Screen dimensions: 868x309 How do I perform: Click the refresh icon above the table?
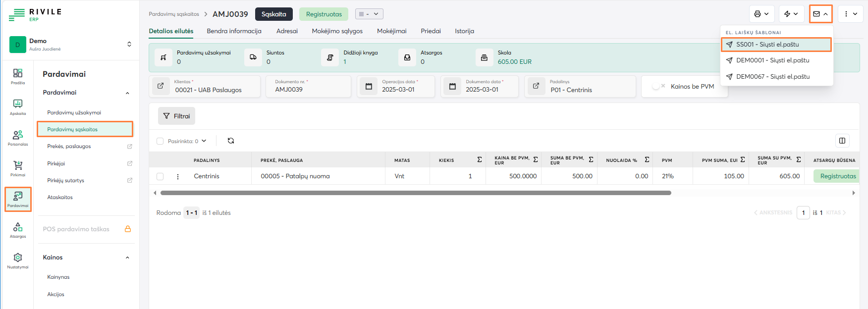[x=231, y=141]
